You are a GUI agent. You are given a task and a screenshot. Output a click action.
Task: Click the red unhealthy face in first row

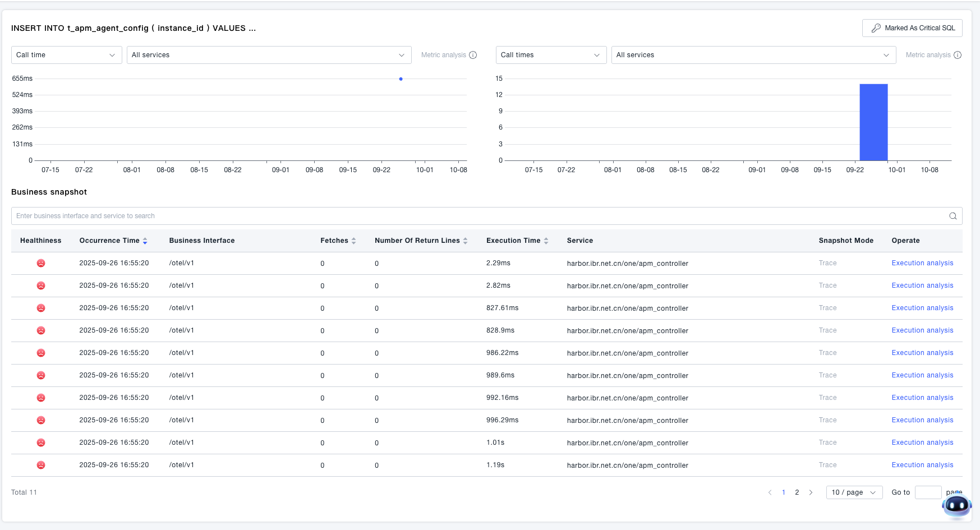41,263
